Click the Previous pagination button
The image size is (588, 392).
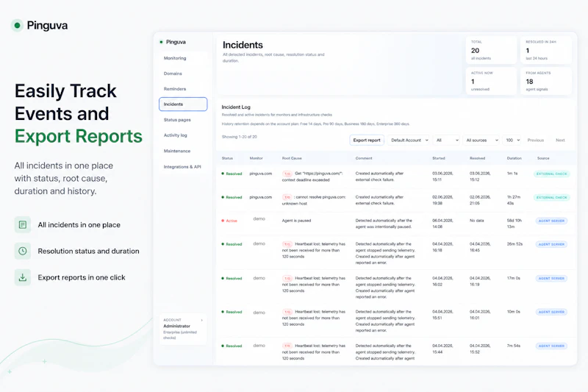[536, 140]
